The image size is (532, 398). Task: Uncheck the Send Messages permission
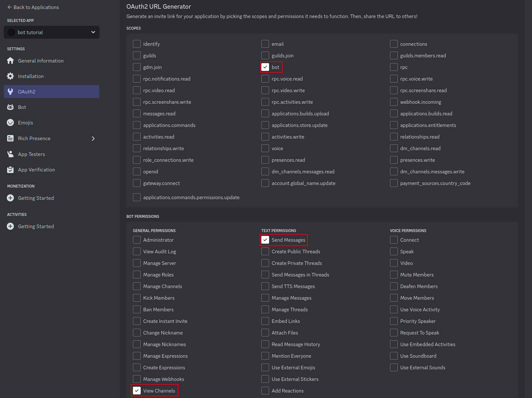point(265,240)
